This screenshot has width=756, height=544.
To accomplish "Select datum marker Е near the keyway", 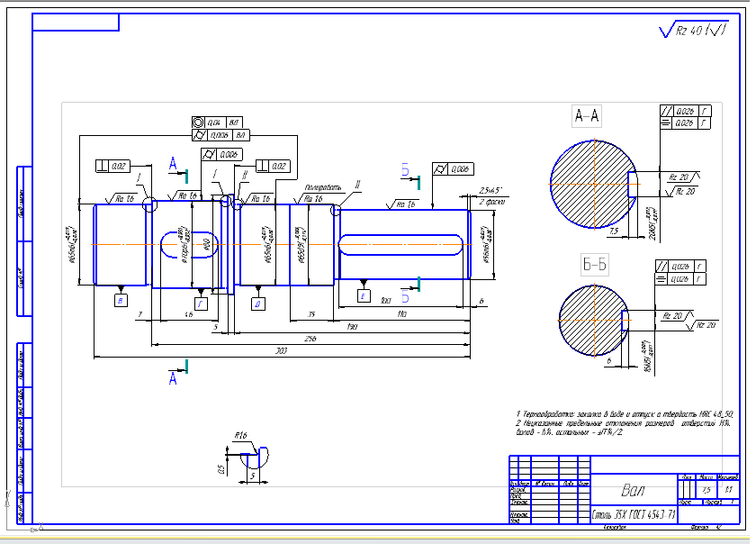I will [x=363, y=295].
